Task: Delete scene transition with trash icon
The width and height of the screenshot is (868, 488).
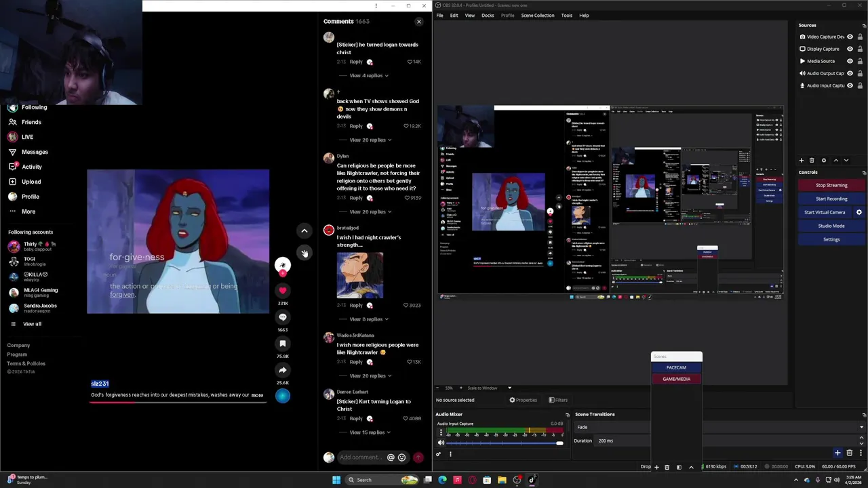Action: (849, 453)
